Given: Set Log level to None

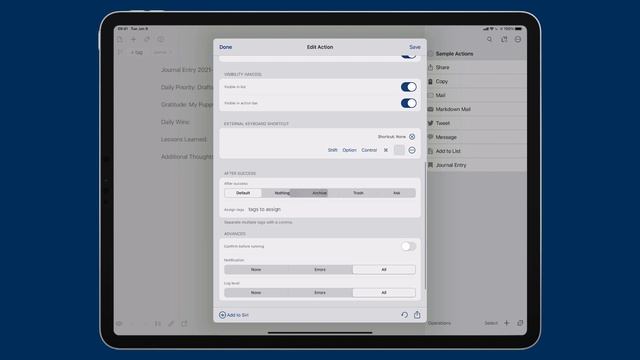Looking at the screenshot, I should [x=256, y=293].
